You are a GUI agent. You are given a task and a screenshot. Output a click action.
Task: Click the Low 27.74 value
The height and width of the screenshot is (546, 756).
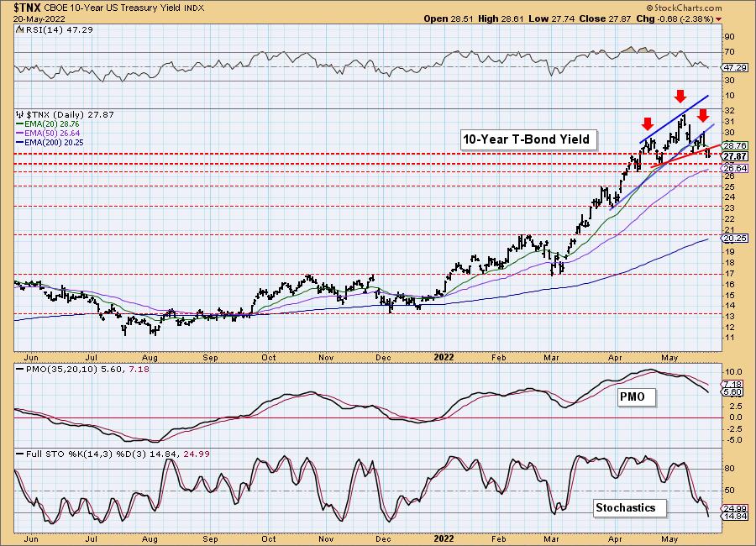click(x=551, y=18)
